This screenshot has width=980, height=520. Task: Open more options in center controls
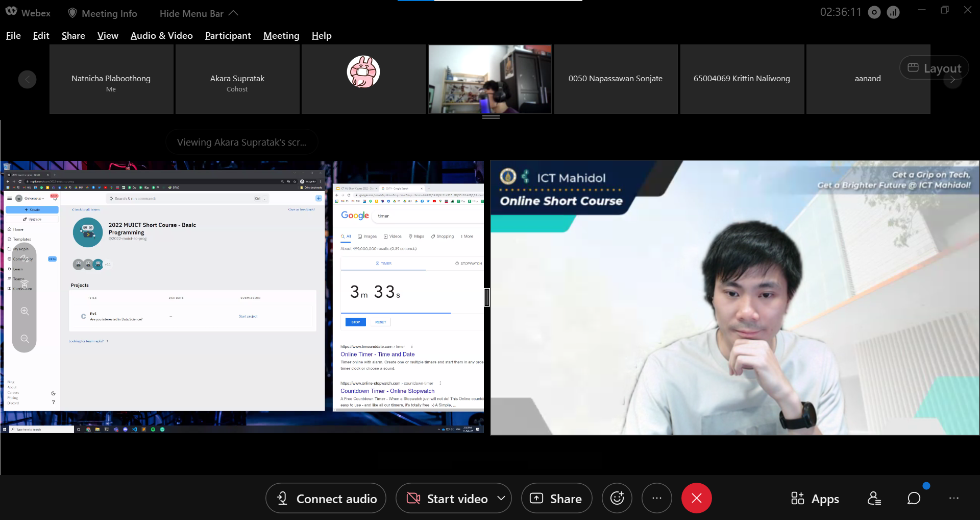[656, 498]
